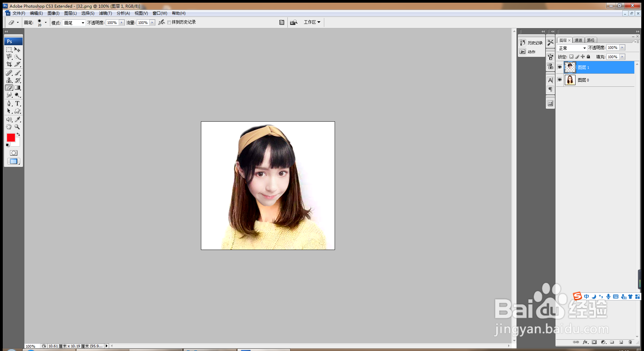Select the Hand tool

[9, 127]
